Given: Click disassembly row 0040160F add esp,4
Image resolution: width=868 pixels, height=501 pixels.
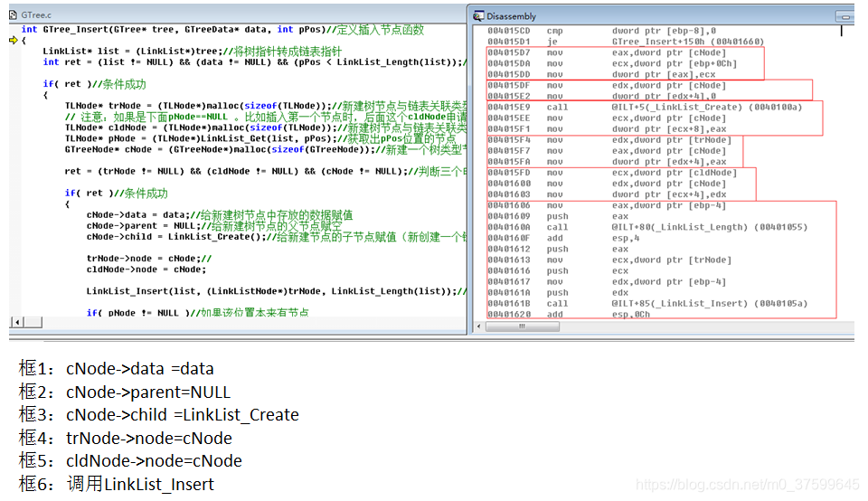Looking at the screenshot, I should pos(563,238).
